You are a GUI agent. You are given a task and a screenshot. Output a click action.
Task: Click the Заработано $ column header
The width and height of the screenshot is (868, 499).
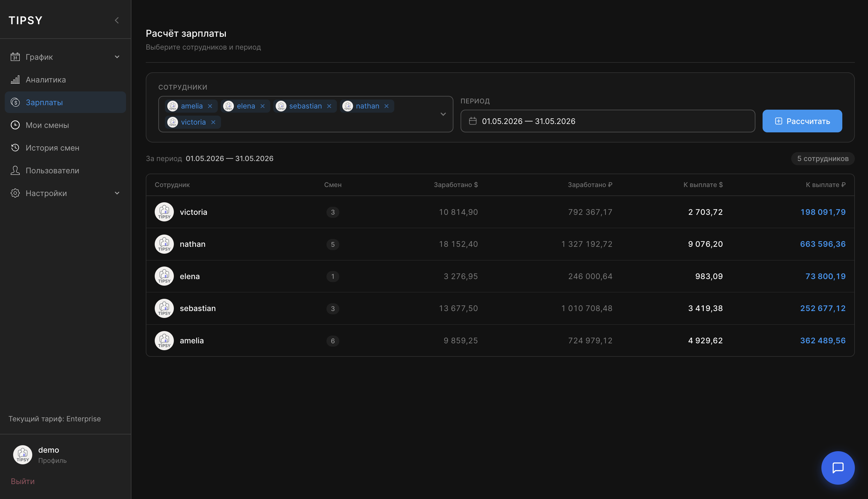click(456, 185)
